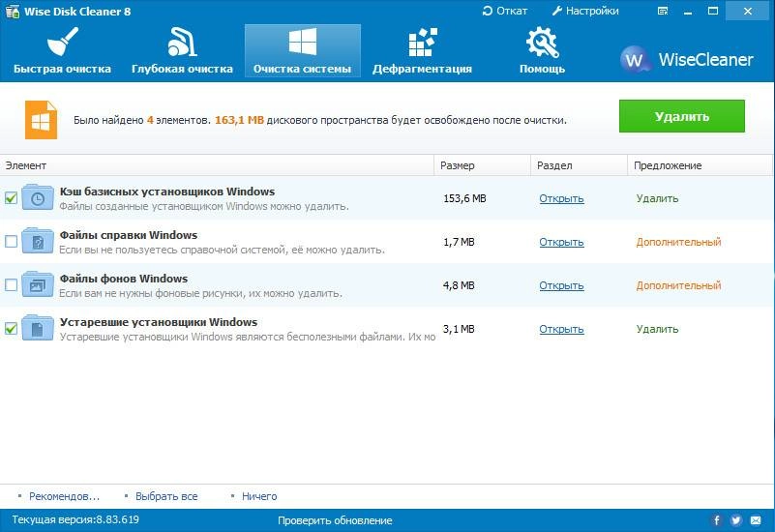This screenshot has height=532, width=775.
Task: Check the Файлы справки Windows checkbox
Action: tap(11, 242)
